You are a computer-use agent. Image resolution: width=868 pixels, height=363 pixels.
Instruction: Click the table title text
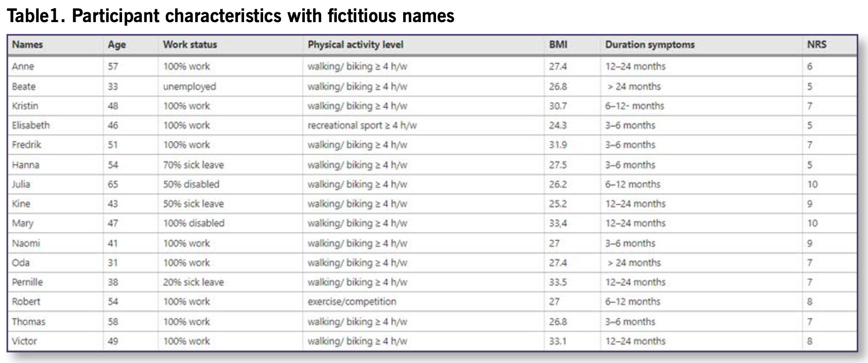coord(230,16)
